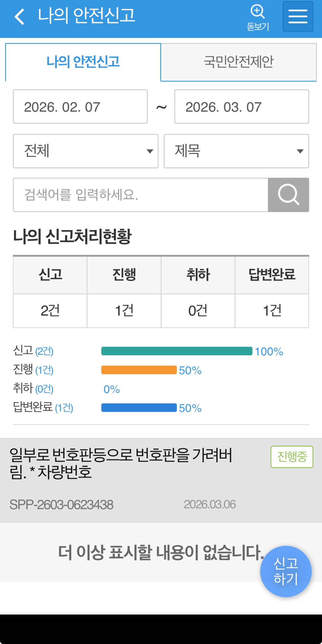Click the orange 진행 50% progress bar

click(139, 370)
